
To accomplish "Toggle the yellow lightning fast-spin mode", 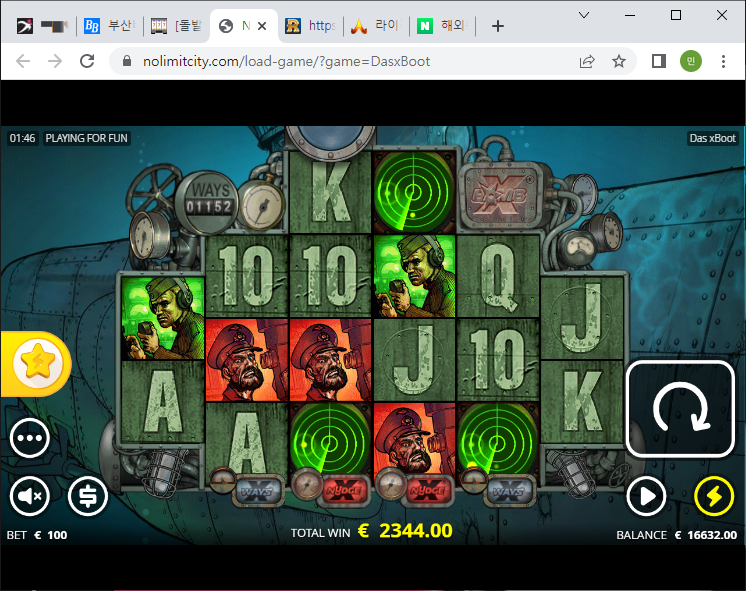I will (714, 496).
